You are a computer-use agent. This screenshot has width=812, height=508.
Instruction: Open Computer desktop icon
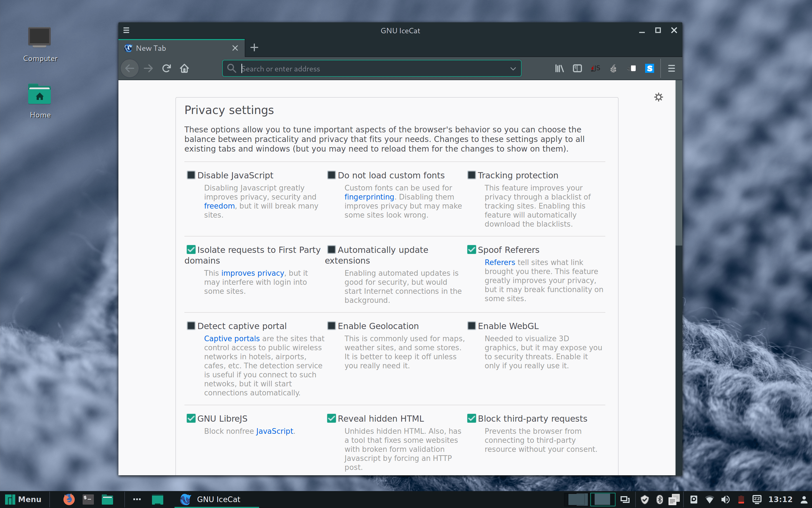(x=40, y=44)
